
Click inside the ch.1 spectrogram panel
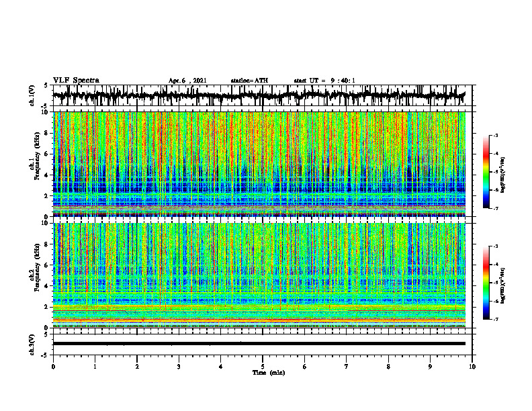(x=259, y=164)
